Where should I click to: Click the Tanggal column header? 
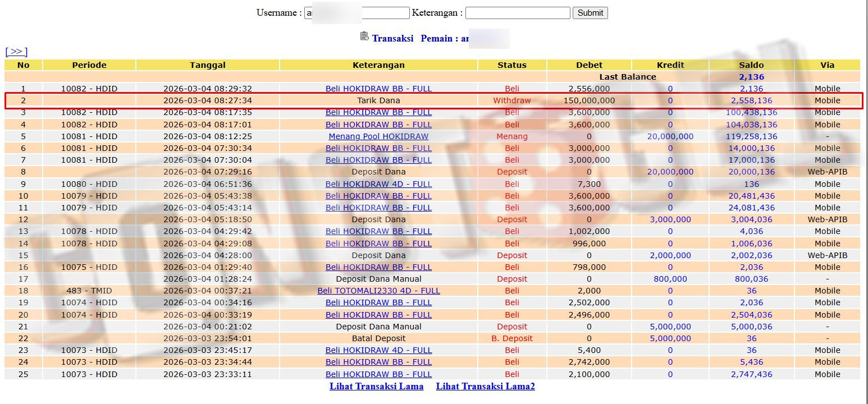tap(208, 65)
